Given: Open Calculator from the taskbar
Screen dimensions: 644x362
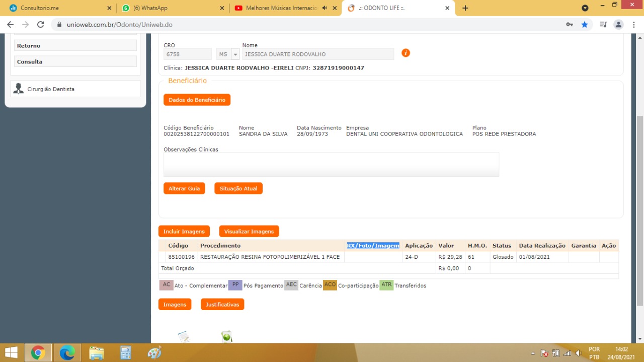Looking at the screenshot, I should click(x=125, y=352).
